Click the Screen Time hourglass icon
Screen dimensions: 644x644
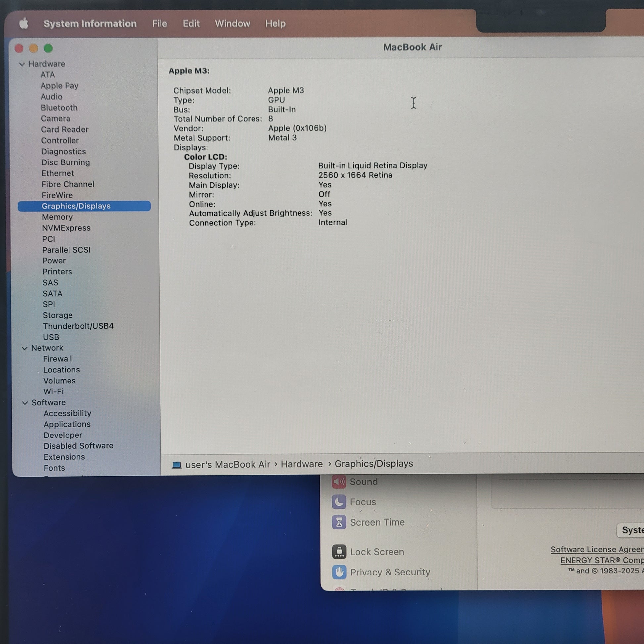(339, 522)
